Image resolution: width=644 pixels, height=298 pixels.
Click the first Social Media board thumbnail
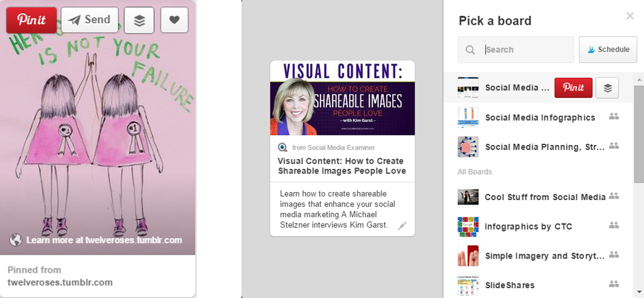click(x=468, y=88)
